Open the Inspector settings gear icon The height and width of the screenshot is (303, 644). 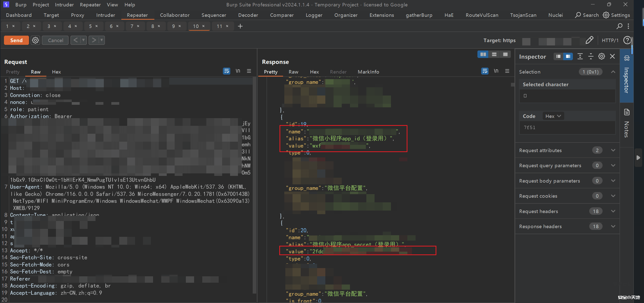601,56
